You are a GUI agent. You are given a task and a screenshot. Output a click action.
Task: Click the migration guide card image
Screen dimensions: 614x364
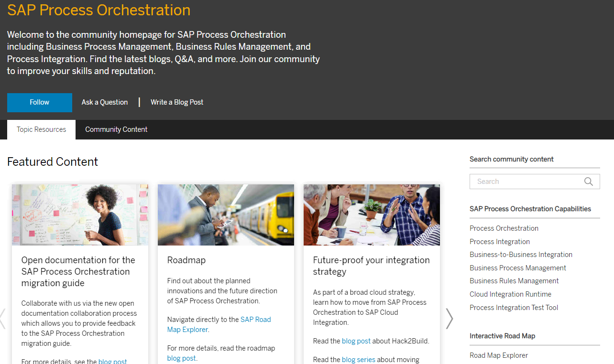[x=80, y=215]
